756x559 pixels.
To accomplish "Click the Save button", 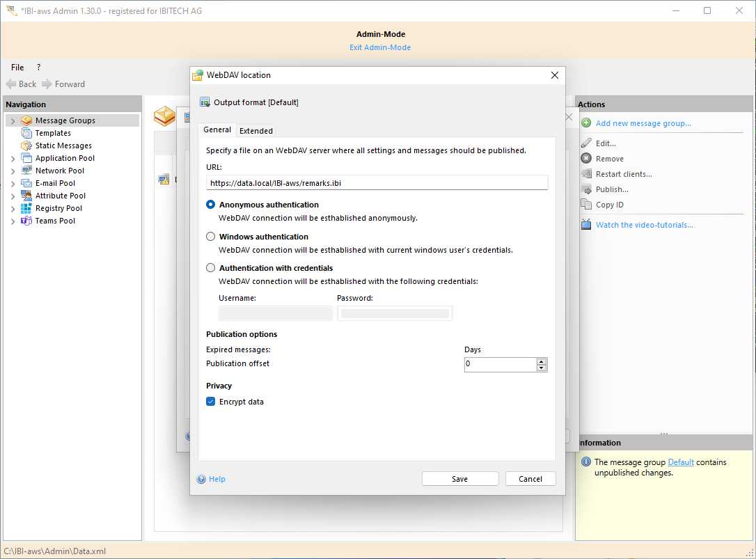I will 459,478.
